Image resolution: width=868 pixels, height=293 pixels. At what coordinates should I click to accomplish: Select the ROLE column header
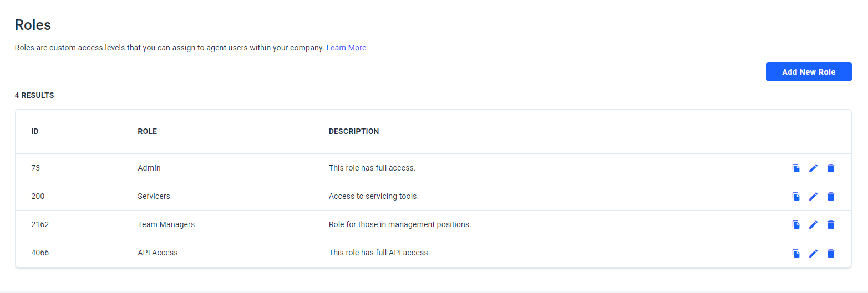coord(148,132)
